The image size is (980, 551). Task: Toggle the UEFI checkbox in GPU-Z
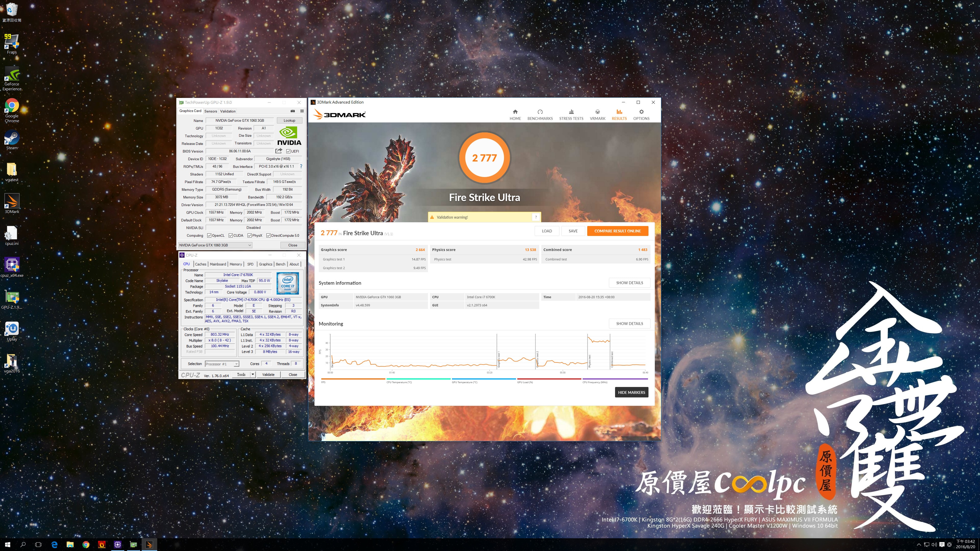tap(288, 151)
